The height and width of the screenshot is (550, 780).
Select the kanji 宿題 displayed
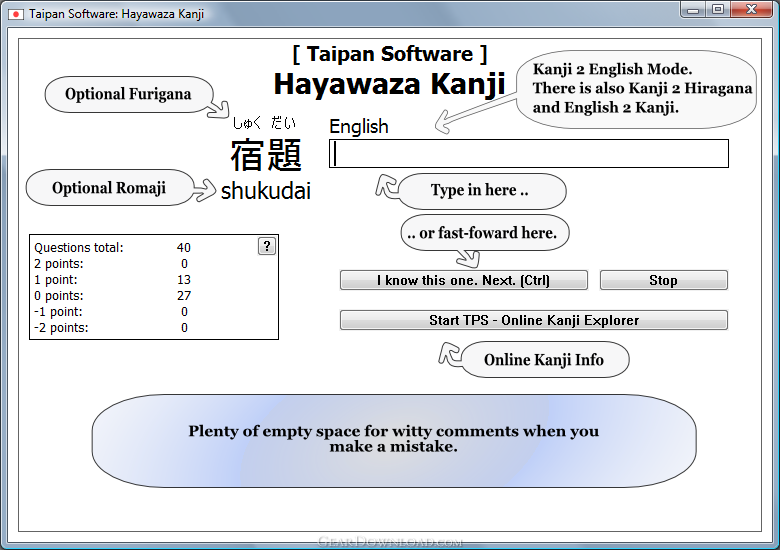266,155
